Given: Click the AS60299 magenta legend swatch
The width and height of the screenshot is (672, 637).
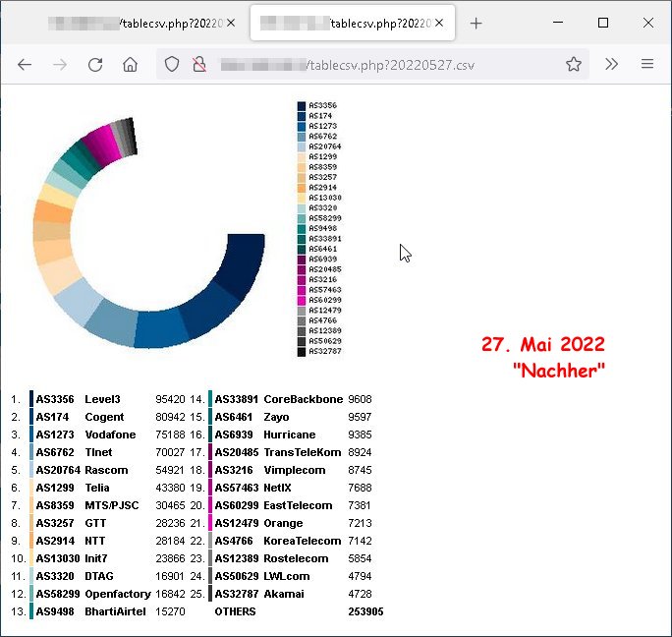Looking at the screenshot, I should (302, 300).
